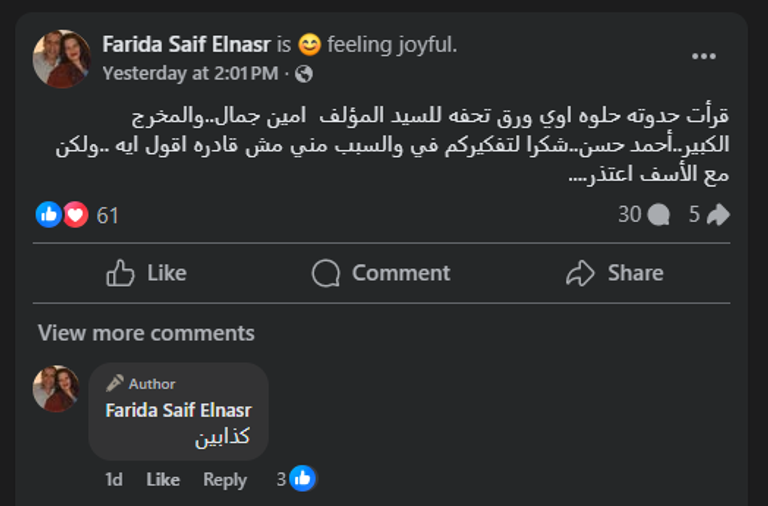
Task: Reply to Farida Saif Elnasr's comment
Action: click(225, 480)
